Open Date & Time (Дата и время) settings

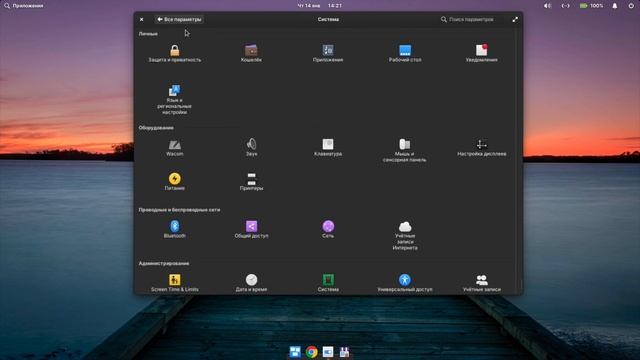[x=251, y=283]
